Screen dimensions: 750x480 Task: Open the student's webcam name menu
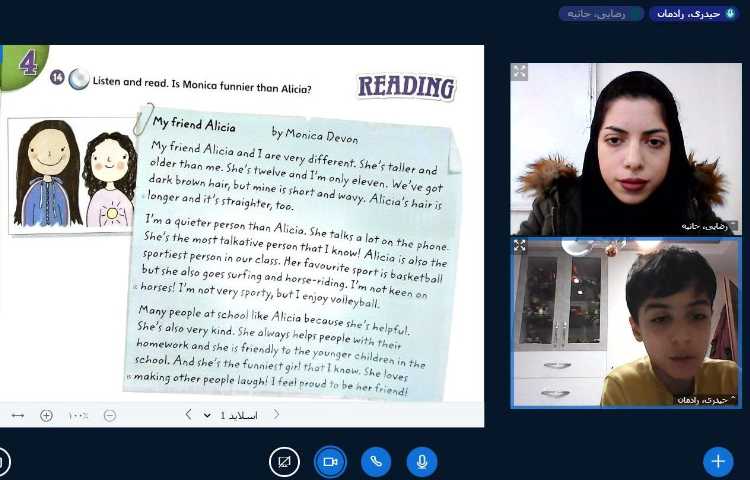(706, 399)
